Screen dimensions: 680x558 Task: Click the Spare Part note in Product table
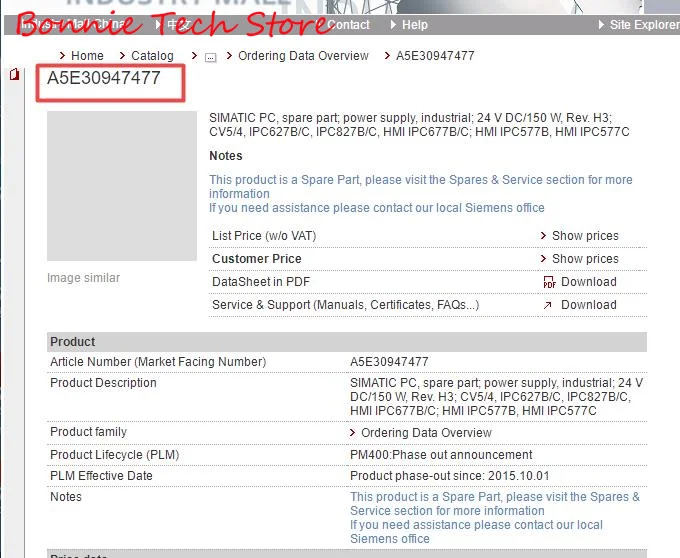tap(495, 503)
